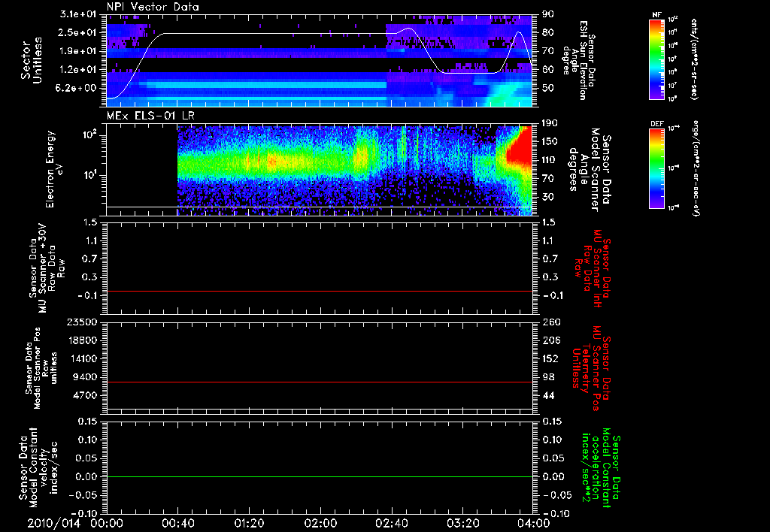
Task: Click the 260 telemetry tick value
Action: click(550, 322)
